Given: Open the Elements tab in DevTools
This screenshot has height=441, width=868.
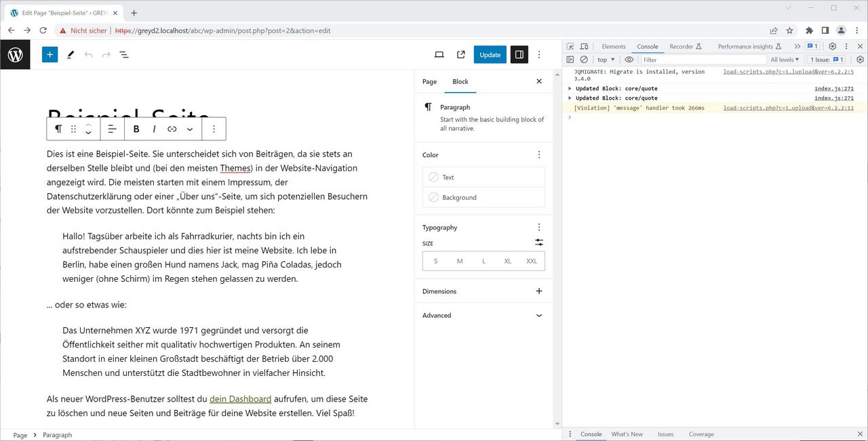Looking at the screenshot, I should (x=613, y=46).
